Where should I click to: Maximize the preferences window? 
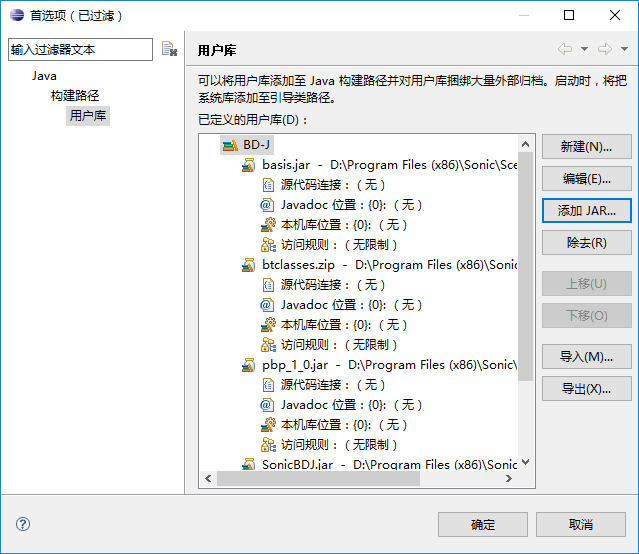tap(569, 15)
